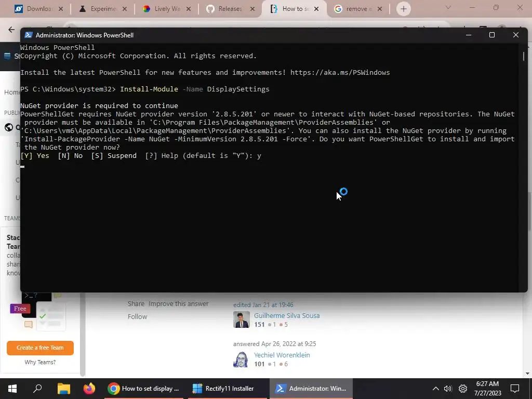
Task: Click Create a free Team button
Action: [x=40, y=348]
